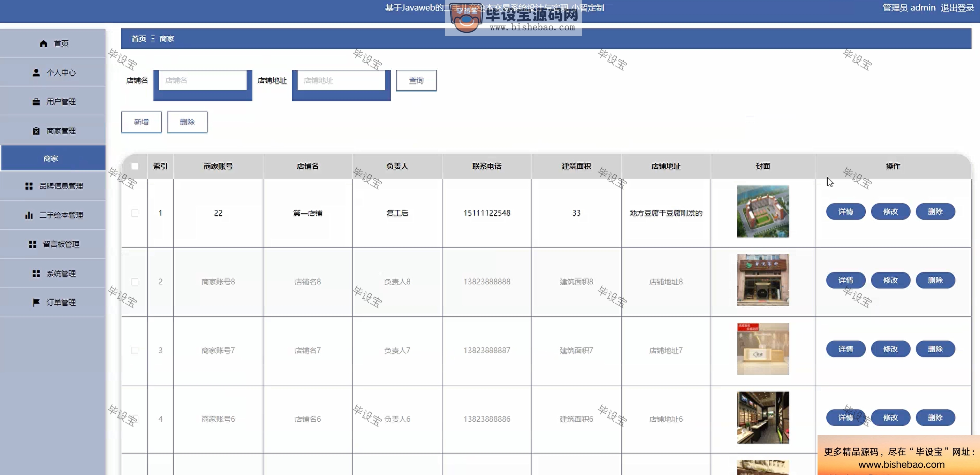Click the 商家账号 column header
980x475 pixels.
[218, 166]
